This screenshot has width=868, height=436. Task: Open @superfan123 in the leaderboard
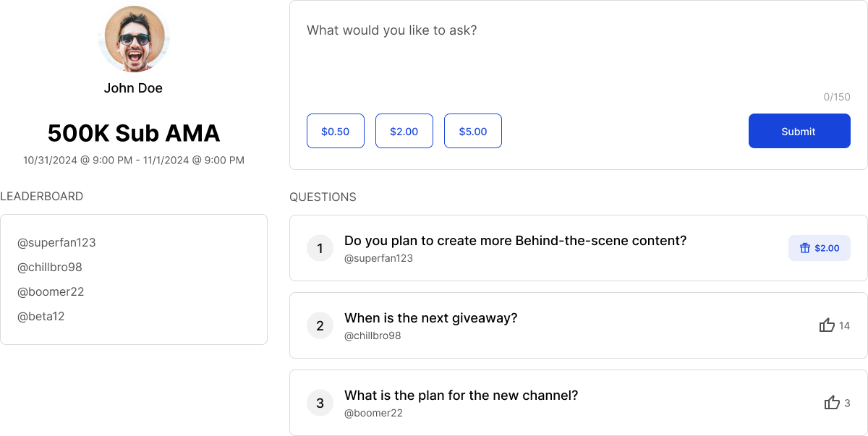(x=56, y=242)
